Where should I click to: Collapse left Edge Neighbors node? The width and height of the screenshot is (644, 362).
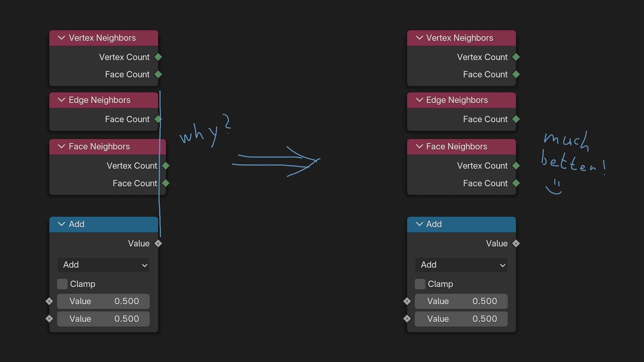coord(62,100)
